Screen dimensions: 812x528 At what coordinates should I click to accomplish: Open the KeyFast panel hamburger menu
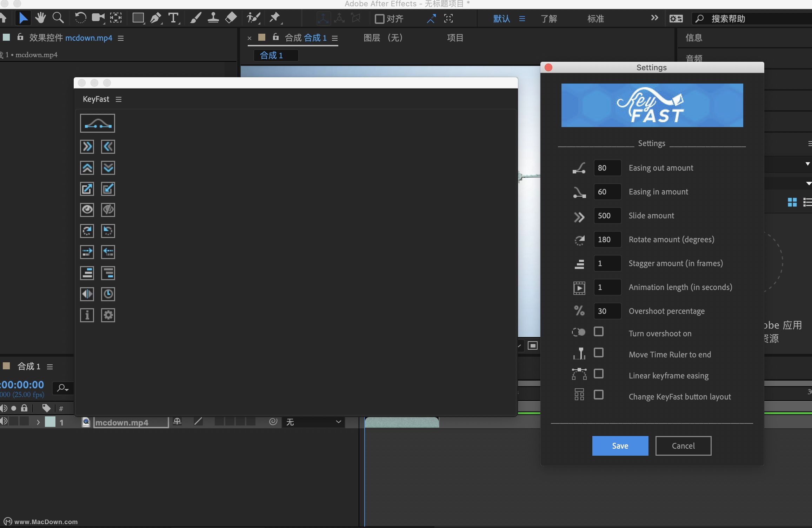pos(118,99)
